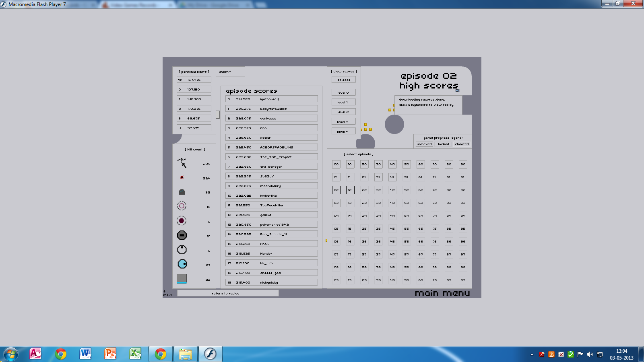The image size is (644, 362).
Task: Click 'return to replay' button
Action: coord(227,293)
